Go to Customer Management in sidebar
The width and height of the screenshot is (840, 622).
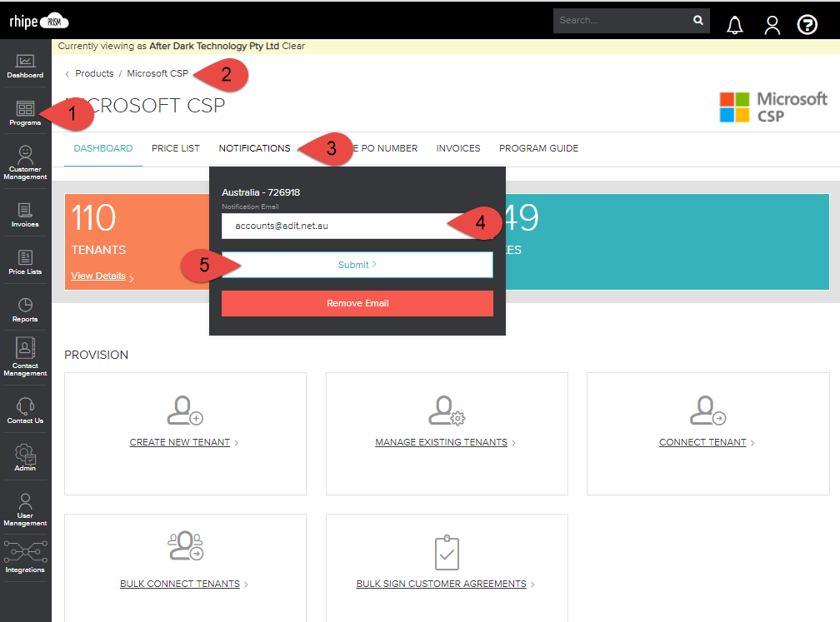(x=25, y=162)
